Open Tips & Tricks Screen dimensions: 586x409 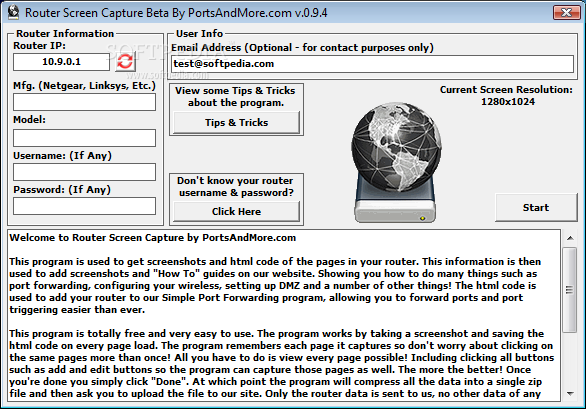tap(237, 123)
